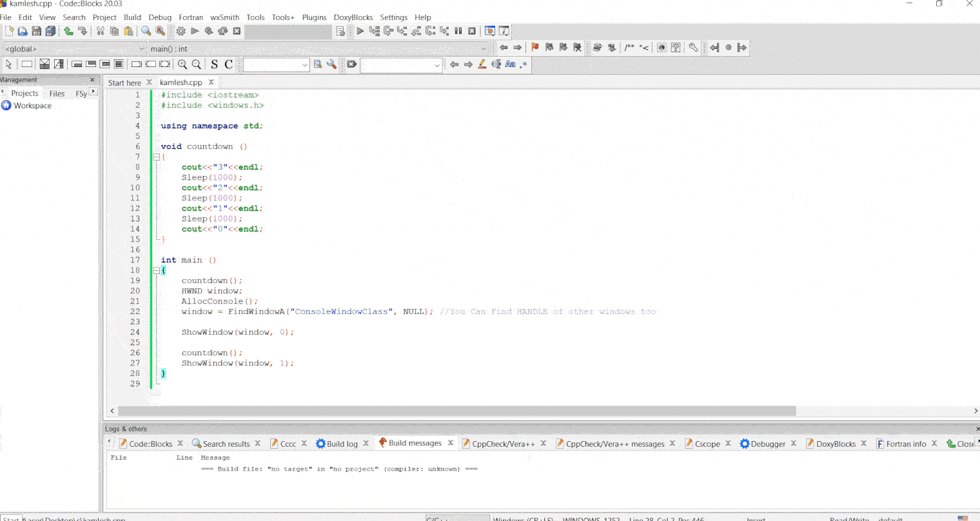Image resolution: width=980 pixels, height=521 pixels.
Task: Collapse the countdown function fold marker
Action: pos(156,157)
